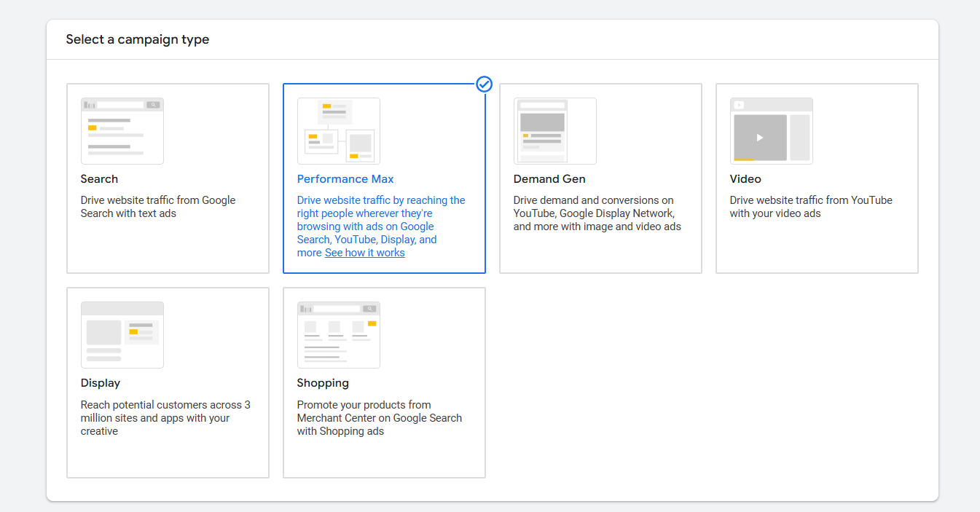The image size is (980, 512).
Task: Click the Display campaign banner illustration
Action: pos(122,335)
